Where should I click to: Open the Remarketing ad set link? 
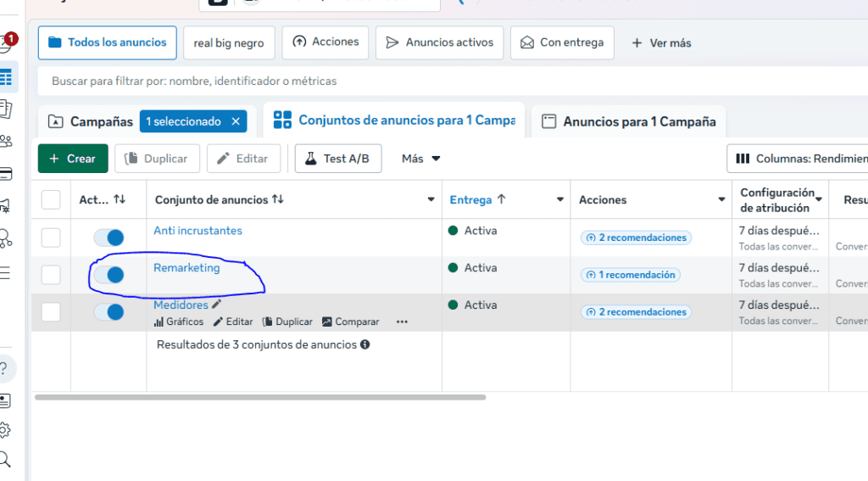click(186, 268)
